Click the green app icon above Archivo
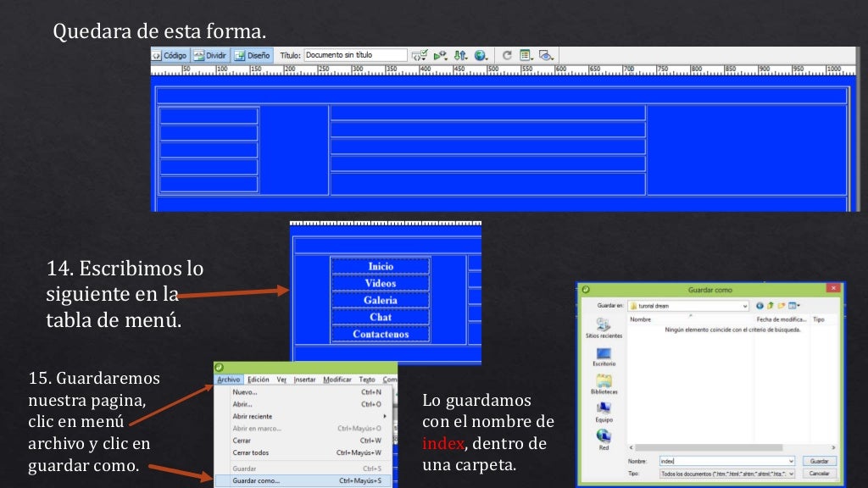 point(220,368)
